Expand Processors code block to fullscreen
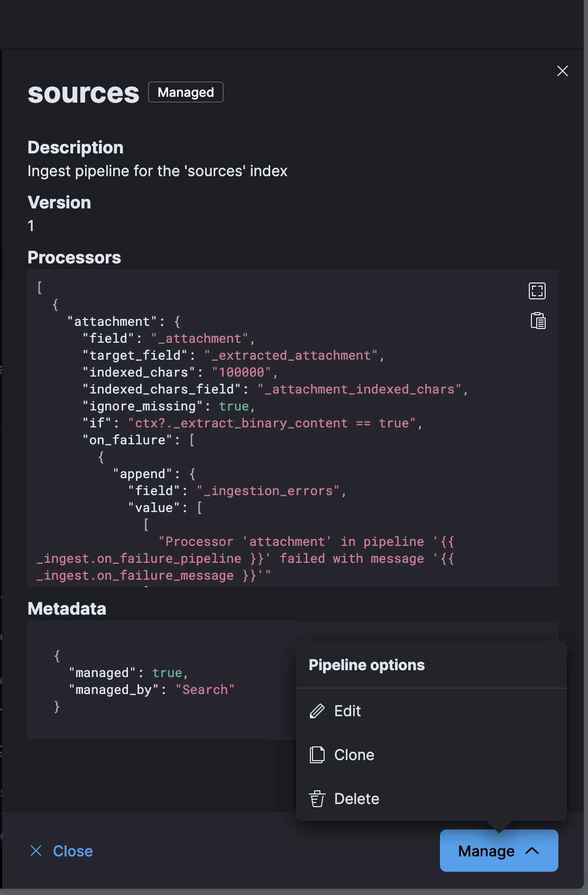 pos(537,290)
